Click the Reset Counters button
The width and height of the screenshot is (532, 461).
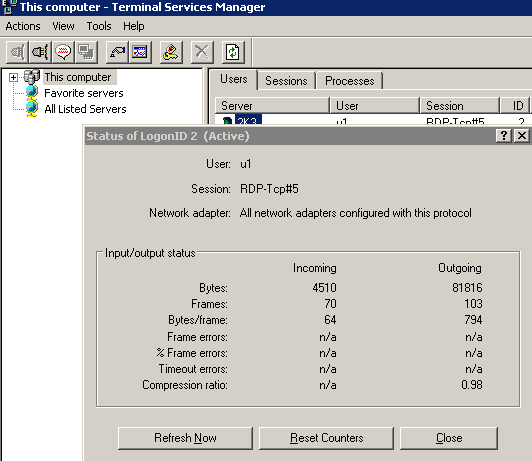point(326,438)
